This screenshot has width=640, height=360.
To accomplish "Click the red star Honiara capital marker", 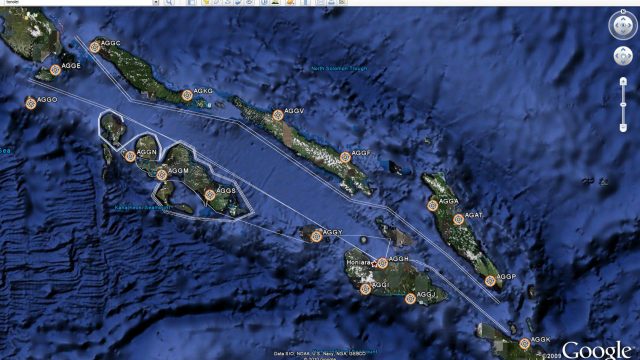I will click(374, 264).
